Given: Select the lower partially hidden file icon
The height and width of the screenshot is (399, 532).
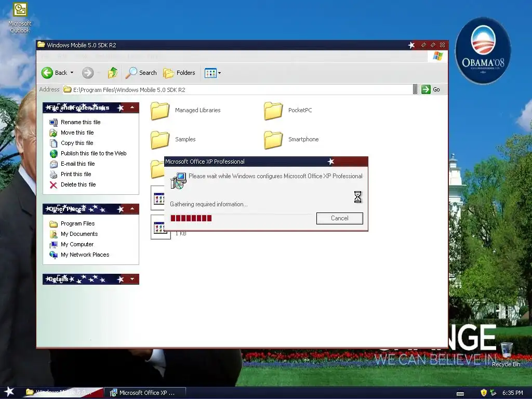Looking at the screenshot, I should [x=158, y=227].
